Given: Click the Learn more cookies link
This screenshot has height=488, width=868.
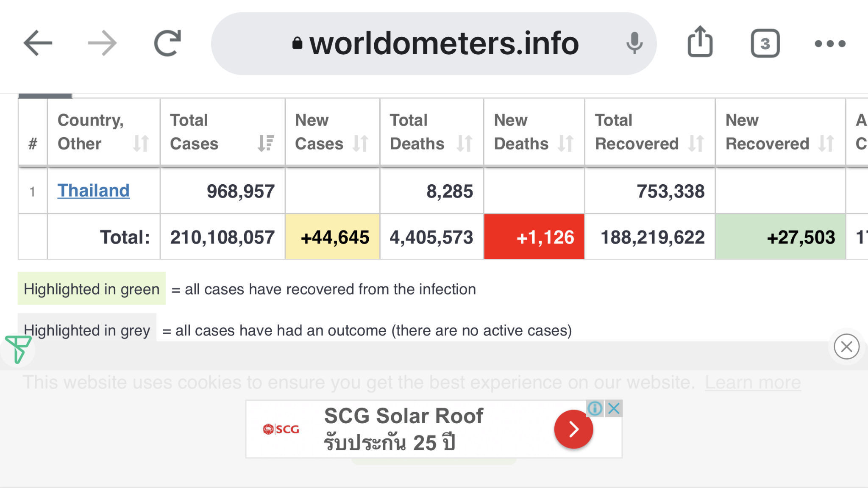Looking at the screenshot, I should (753, 383).
